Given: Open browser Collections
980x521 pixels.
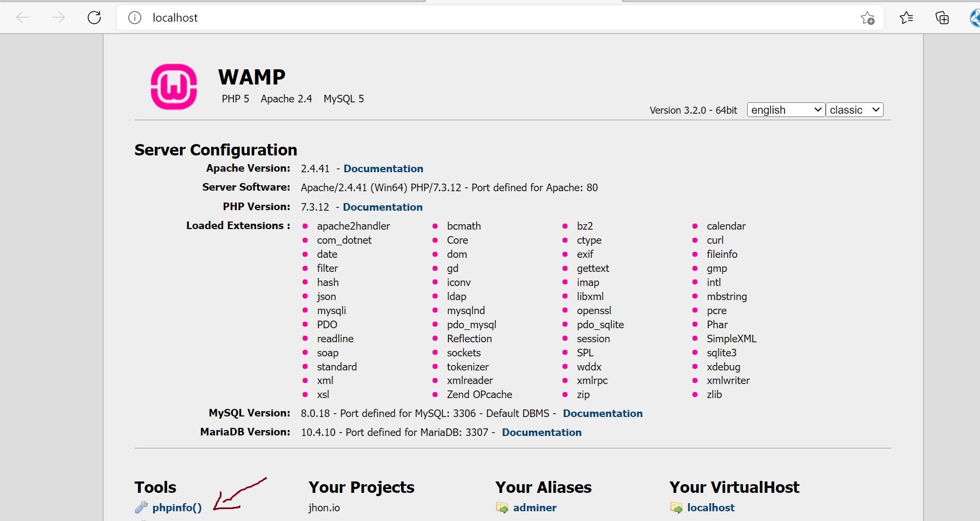Looking at the screenshot, I should pos(942,18).
